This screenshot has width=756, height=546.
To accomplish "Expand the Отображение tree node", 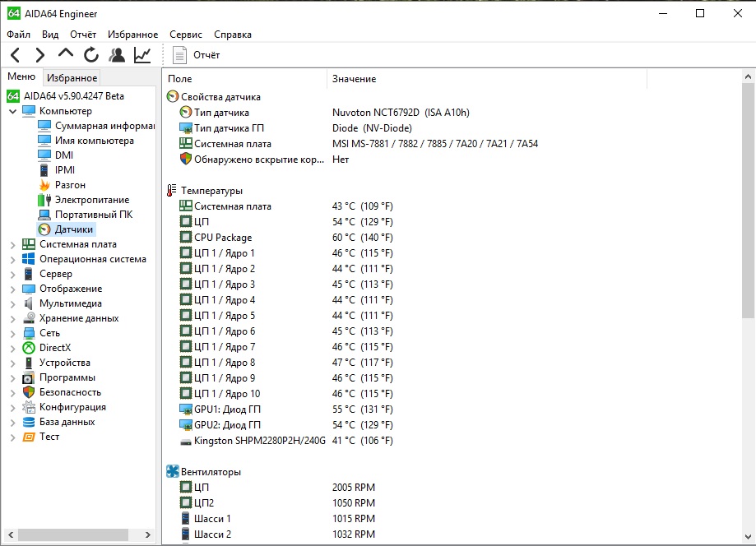I will [x=12, y=289].
